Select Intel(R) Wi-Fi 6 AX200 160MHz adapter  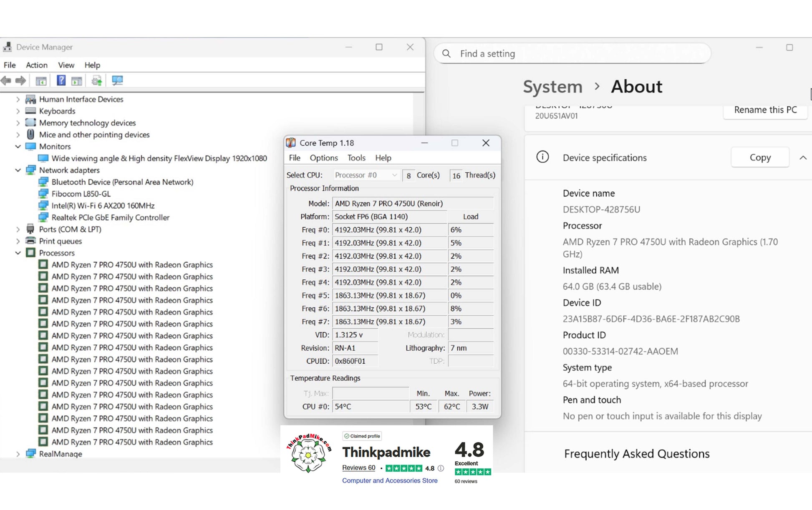(103, 206)
